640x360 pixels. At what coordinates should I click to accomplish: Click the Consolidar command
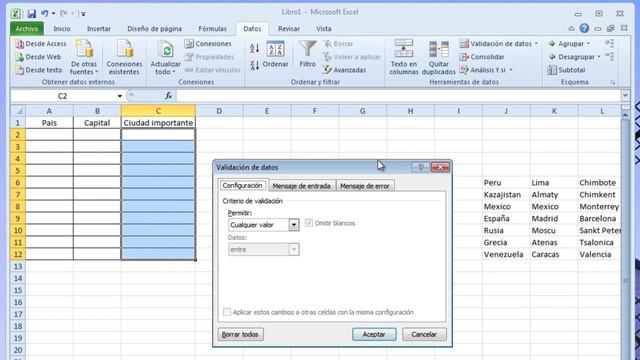482,57
